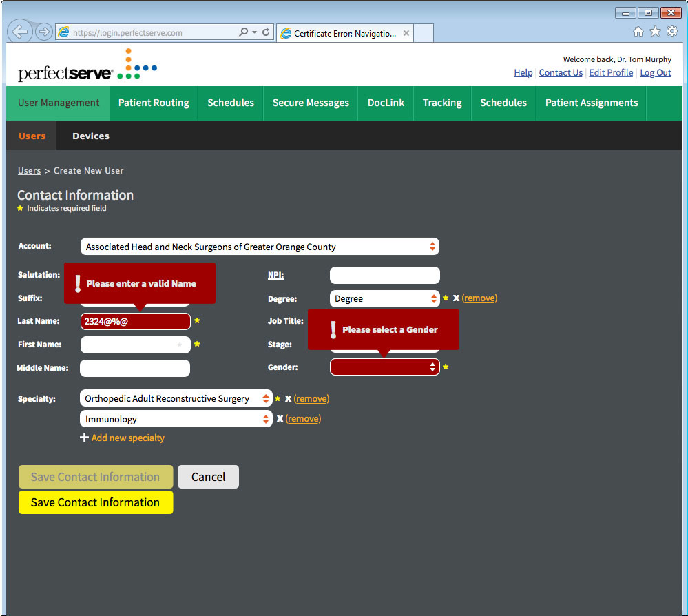Click the faded Save Contact Information button
Screen dimensions: 688x616
tap(96, 477)
